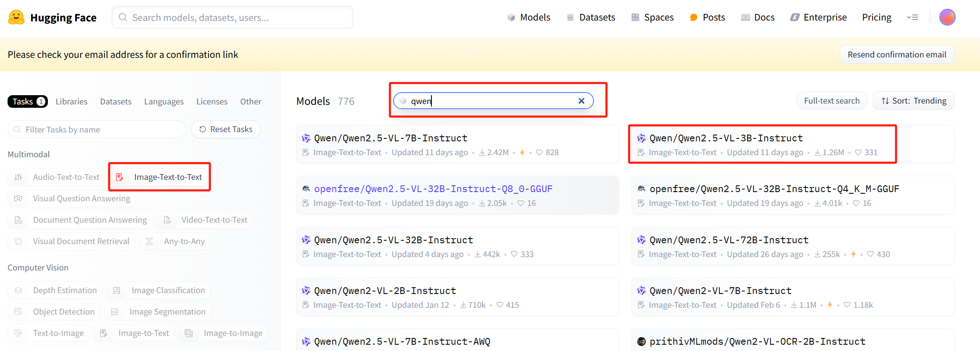
Task: Toggle the Depth Estimation filter
Action: (x=55, y=290)
